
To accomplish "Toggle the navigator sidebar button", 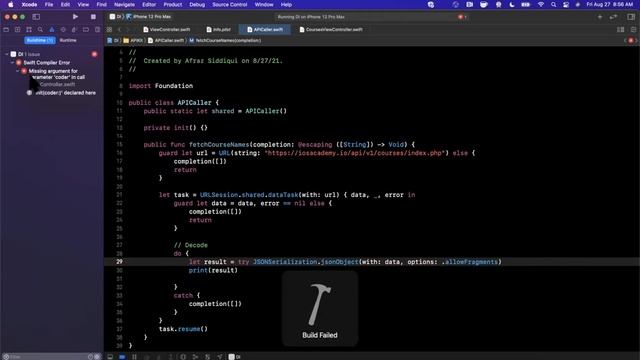I will tap(36, 17).
